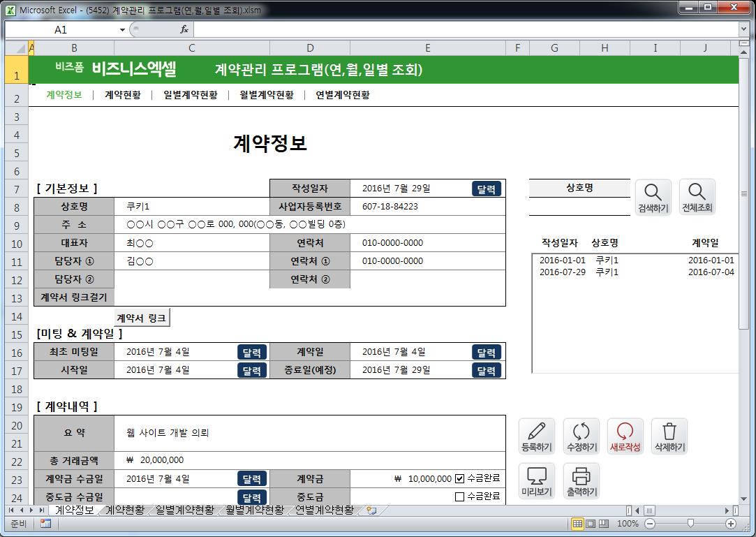
Task: Uncheck 수금완료 for 계약금
Action: (459, 478)
